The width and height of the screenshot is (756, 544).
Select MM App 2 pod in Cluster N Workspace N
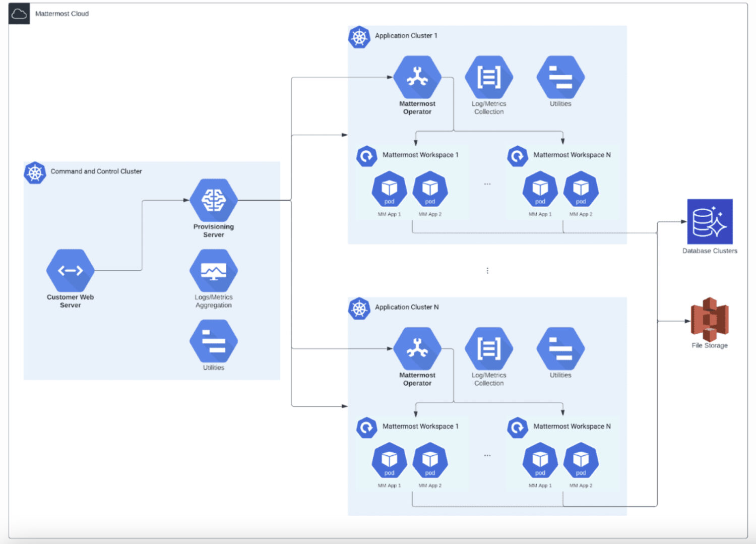click(x=581, y=461)
